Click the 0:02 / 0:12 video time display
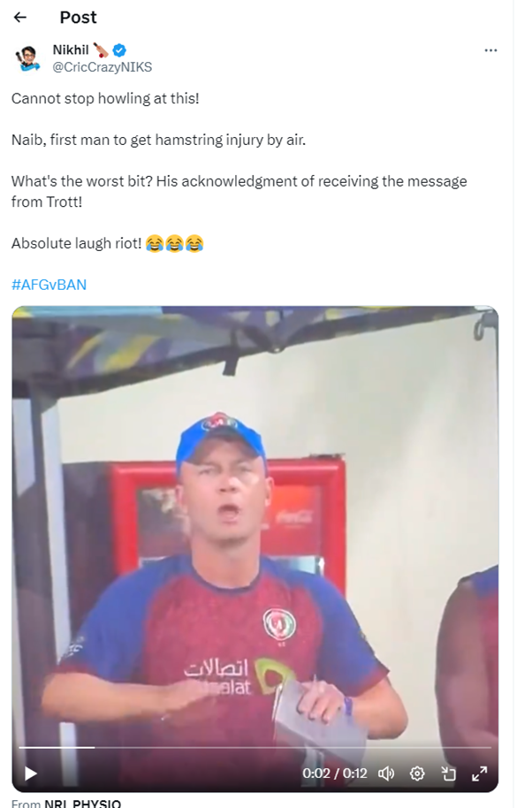The height and width of the screenshot is (808, 532). 335,774
